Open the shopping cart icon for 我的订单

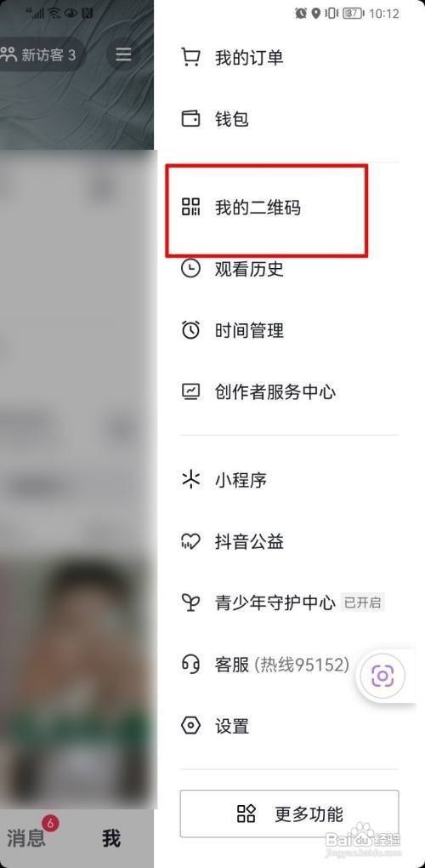tap(190, 57)
